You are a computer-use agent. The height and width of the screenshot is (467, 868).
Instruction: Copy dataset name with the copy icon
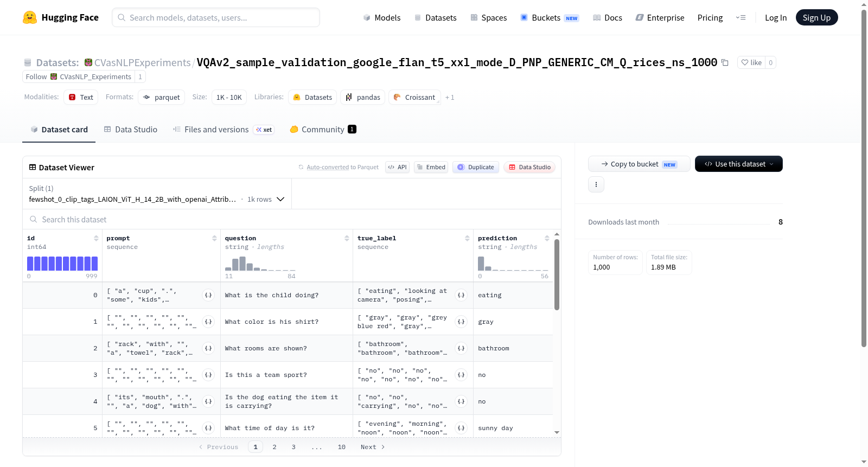point(725,62)
